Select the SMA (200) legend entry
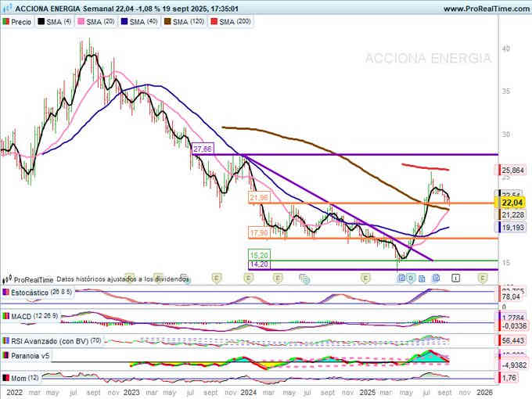Viewport: 532px width, 399px height. pyautogui.click(x=231, y=22)
